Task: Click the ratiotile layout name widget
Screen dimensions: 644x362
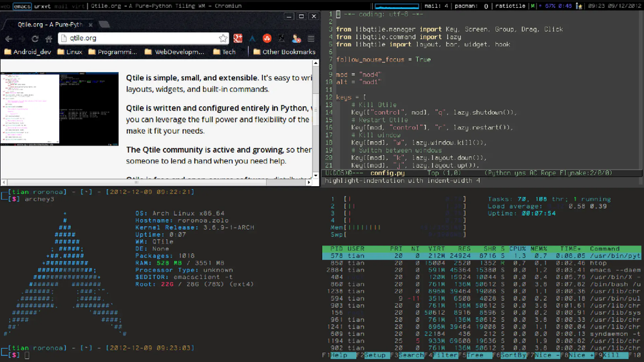Action: 510,6
